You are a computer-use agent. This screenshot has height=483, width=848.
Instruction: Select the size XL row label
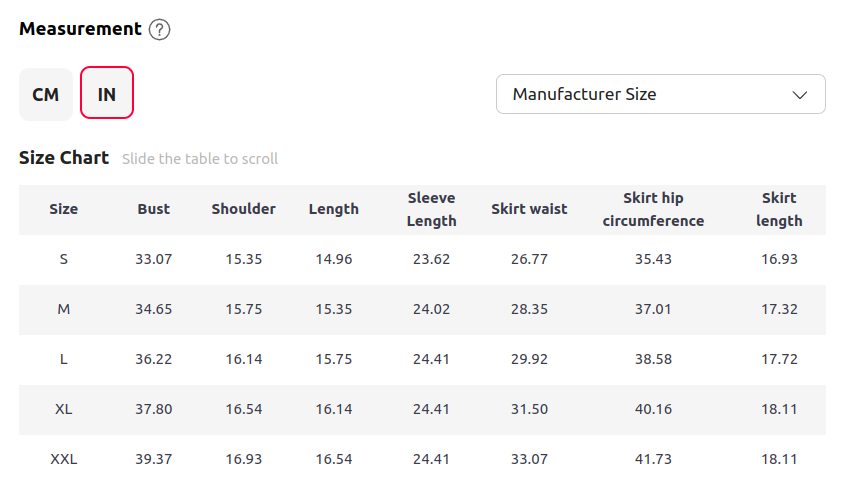(64, 409)
